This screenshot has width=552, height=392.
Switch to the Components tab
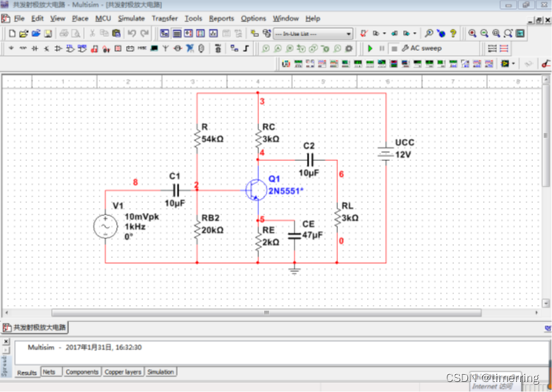tap(82, 372)
